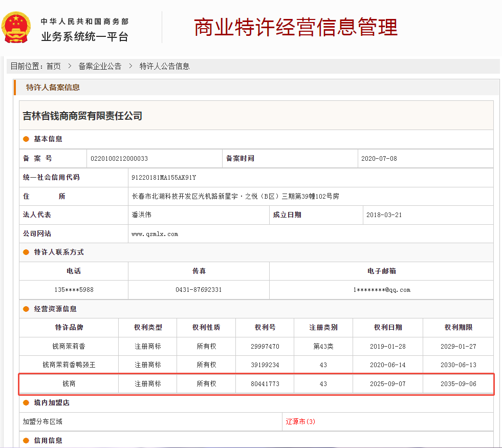This screenshot has height=448, width=502.
Task: Click the 电子邮箱 column header
Action: click(x=382, y=271)
